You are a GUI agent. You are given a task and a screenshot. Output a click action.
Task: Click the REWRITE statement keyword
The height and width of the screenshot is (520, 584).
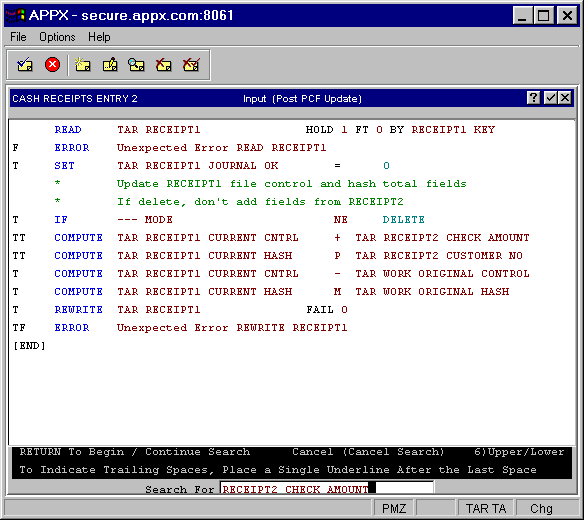[x=78, y=310]
